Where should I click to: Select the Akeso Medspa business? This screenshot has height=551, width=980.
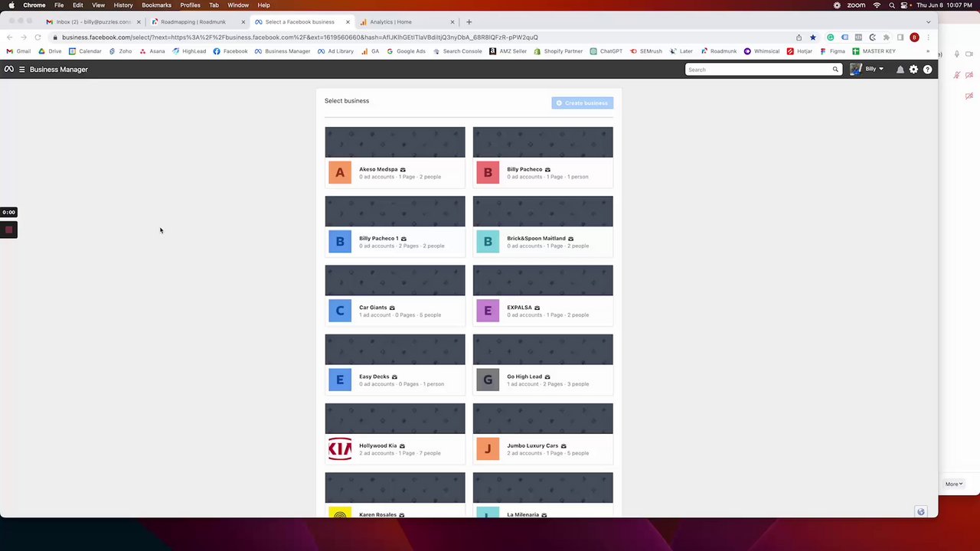pos(395,157)
